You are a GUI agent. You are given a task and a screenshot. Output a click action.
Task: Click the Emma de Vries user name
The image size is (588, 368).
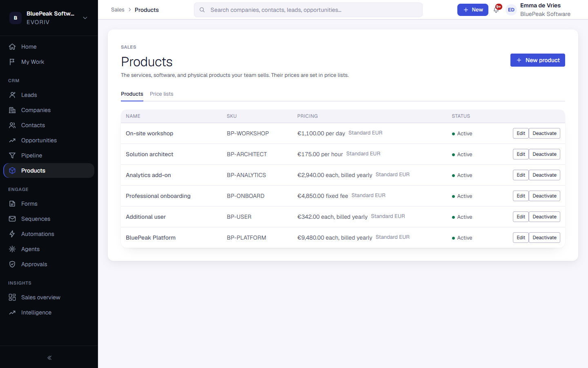click(x=540, y=5)
